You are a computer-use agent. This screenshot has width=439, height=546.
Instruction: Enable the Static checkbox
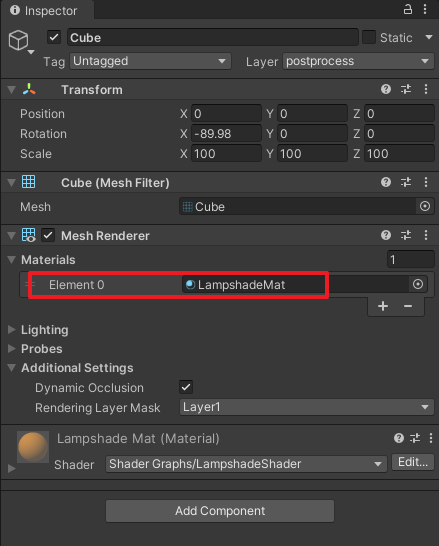click(x=369, y=37)
